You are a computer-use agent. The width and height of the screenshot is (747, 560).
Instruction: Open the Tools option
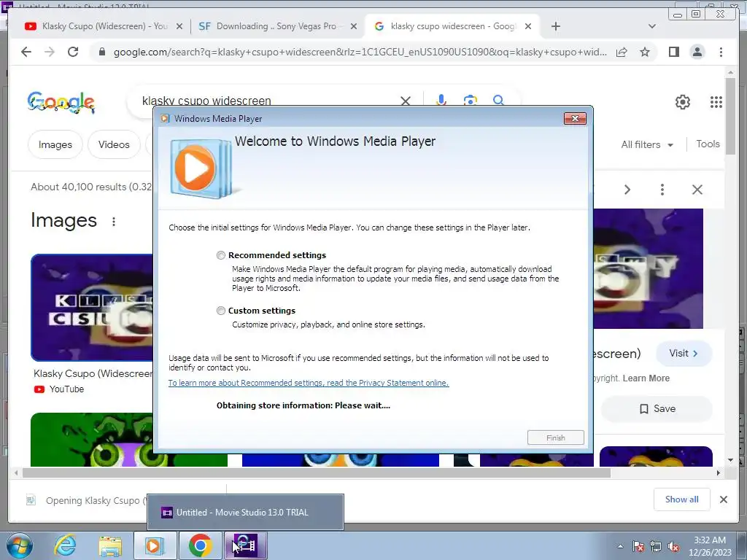(708, 144)
